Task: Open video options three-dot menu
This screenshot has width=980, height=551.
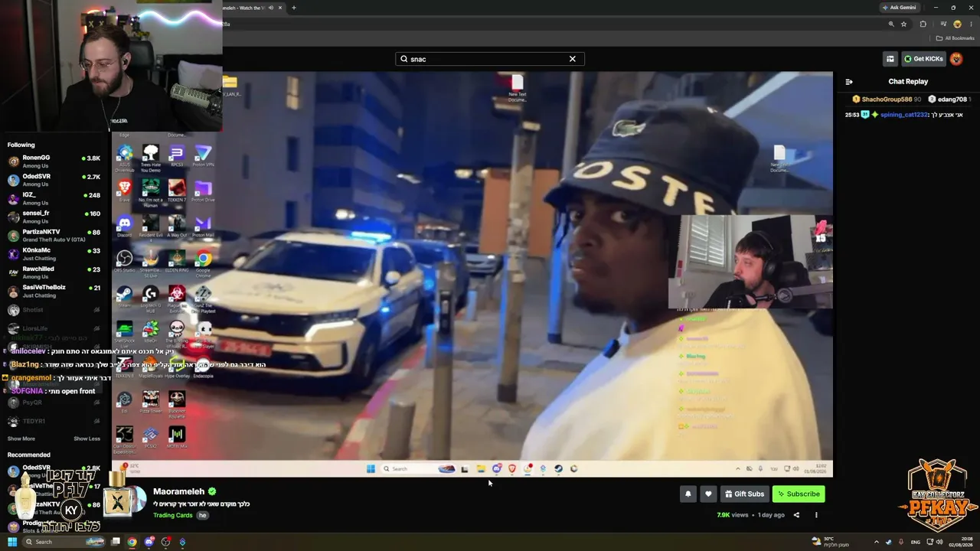Action: [816, 515]
